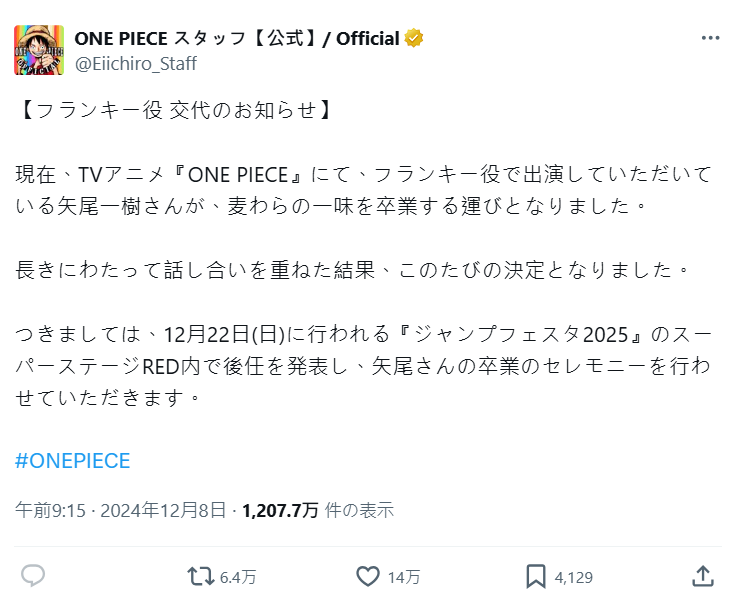The width and height of the screenshot is (735, 598).
Task: Click the 14万 like count
Action: (404, 577)
